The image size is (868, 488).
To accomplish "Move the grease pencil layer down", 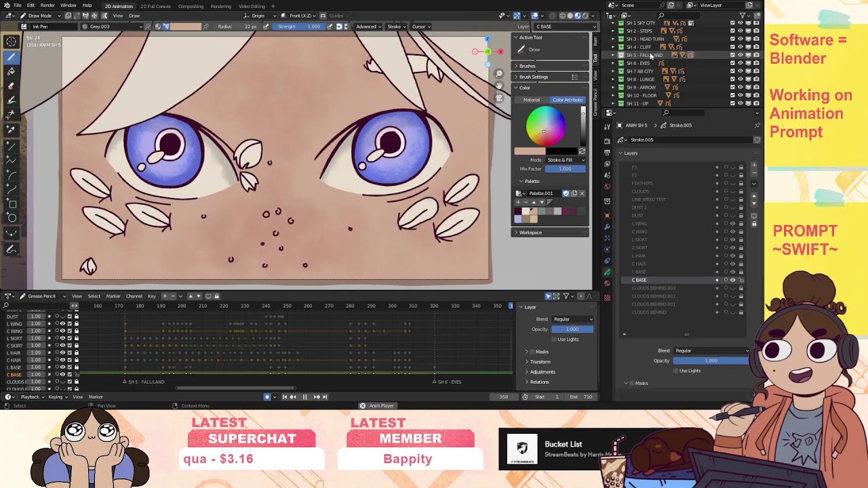I will click(x=754, y=203).
